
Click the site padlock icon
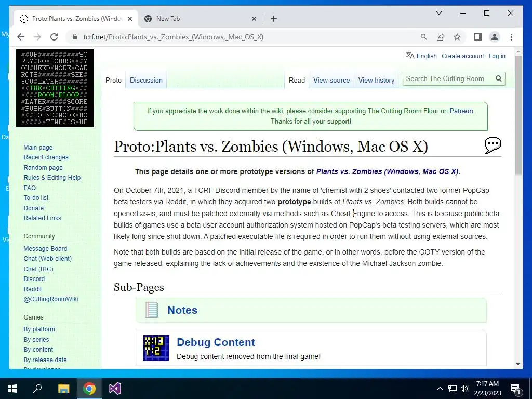pyautogui.click(x=75, y=37)
